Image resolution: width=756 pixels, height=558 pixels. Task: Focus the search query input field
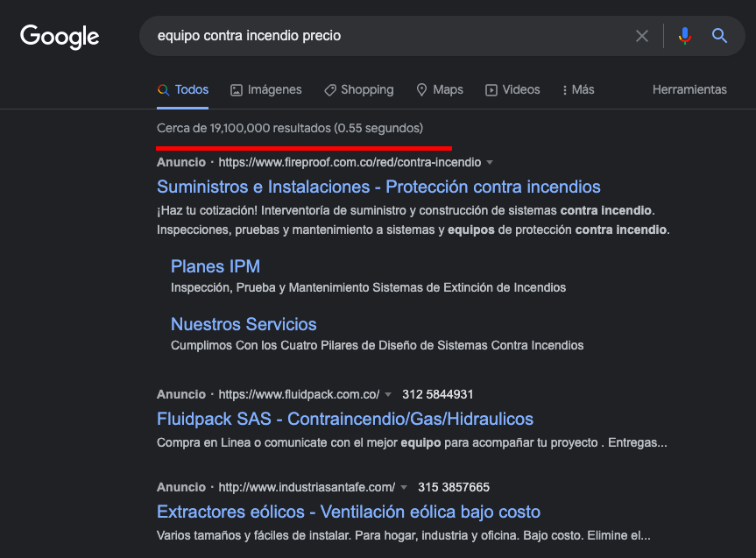click(x=385, y=36)
